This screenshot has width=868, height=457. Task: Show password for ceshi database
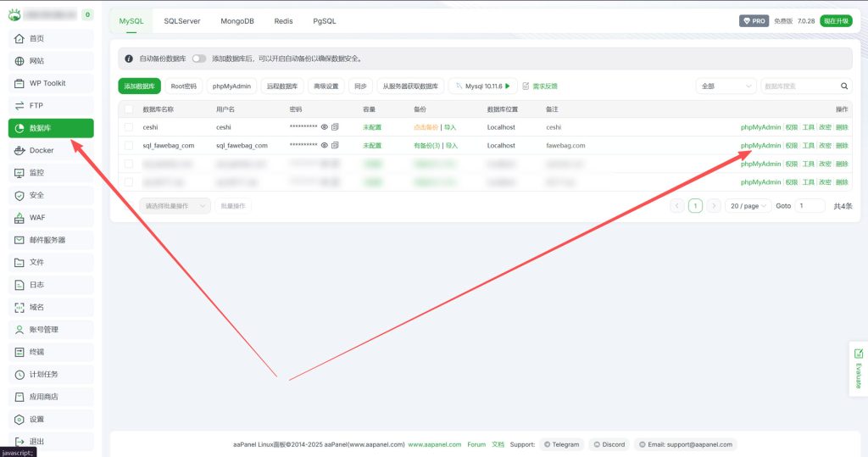324,127
